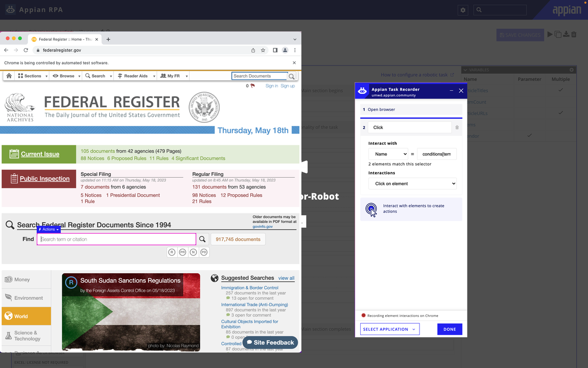Click the Search Documents field

pos(259,76)
